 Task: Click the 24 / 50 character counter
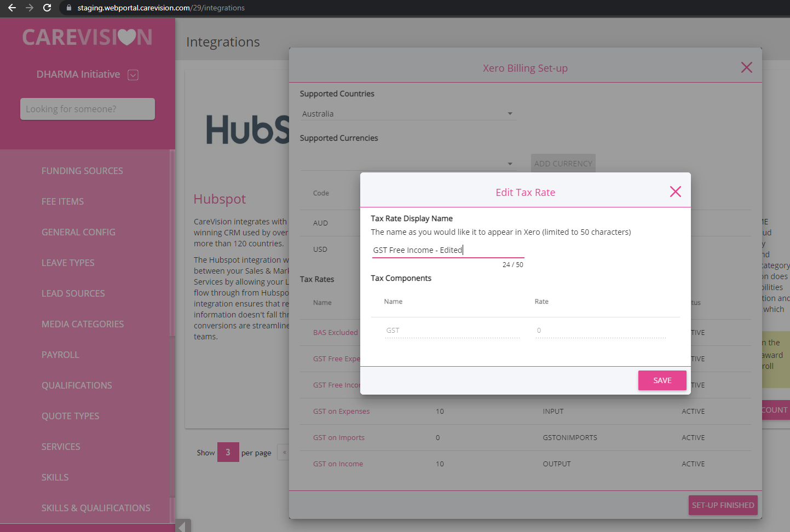coord(512,264)
